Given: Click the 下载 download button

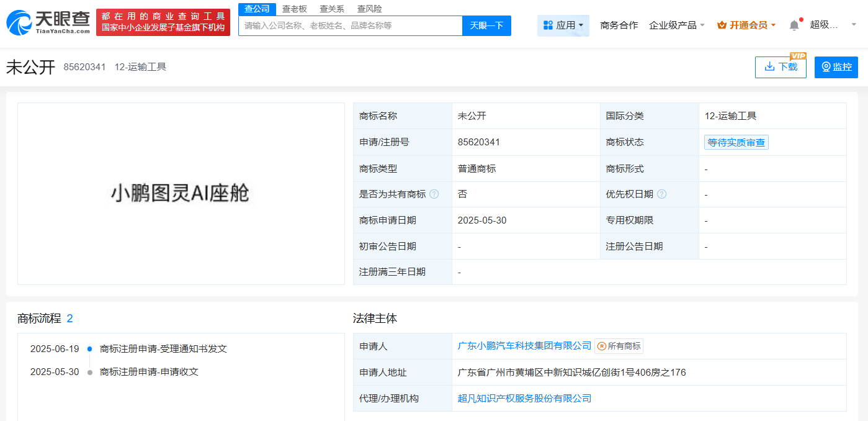Looking at the screenshot, I should click(780, 67).
